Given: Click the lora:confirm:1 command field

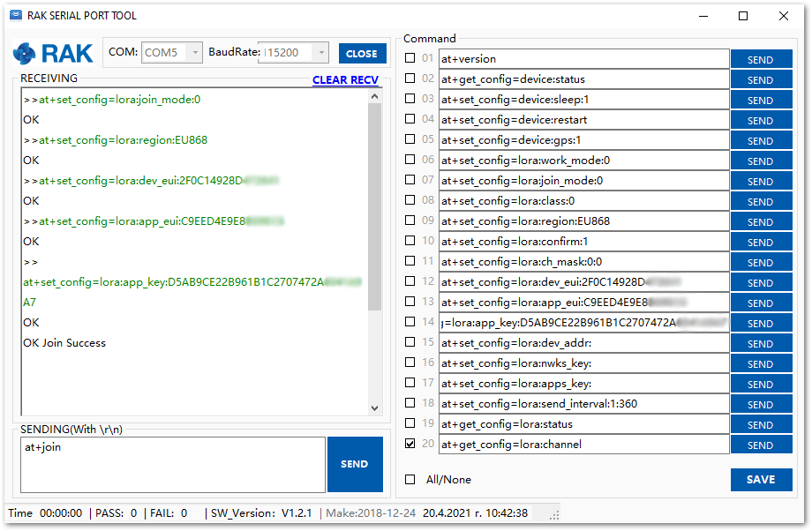Looking at the screenshot, I should (583, 242).
